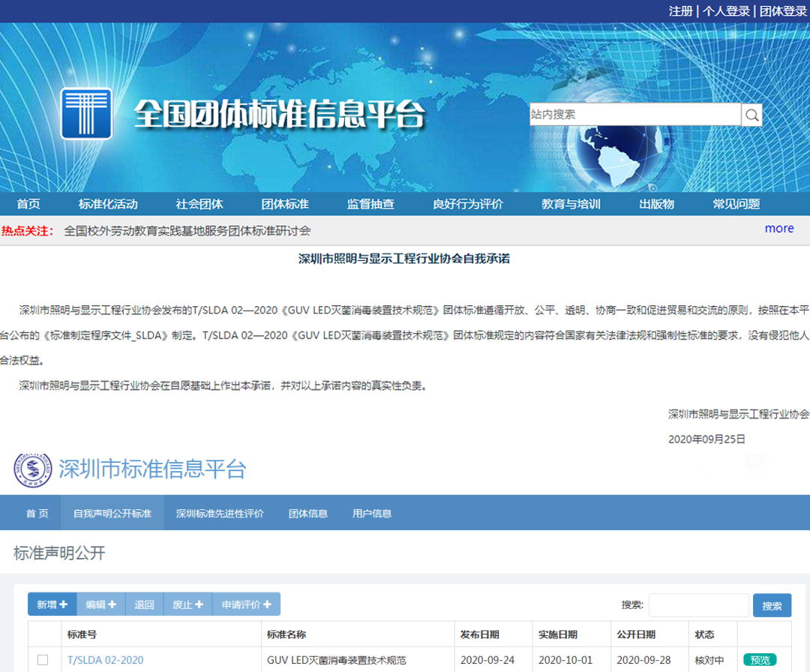810x672 pixels.
Task: Click the green 预览 preview badge
Action: pyautogui.click(x=760, y=660)
